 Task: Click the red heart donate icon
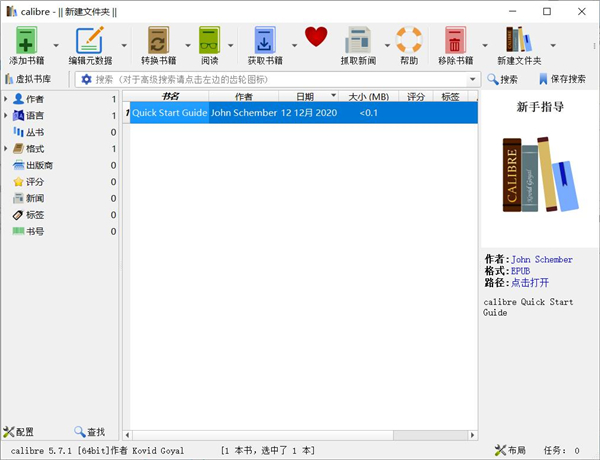pos(317,38)
